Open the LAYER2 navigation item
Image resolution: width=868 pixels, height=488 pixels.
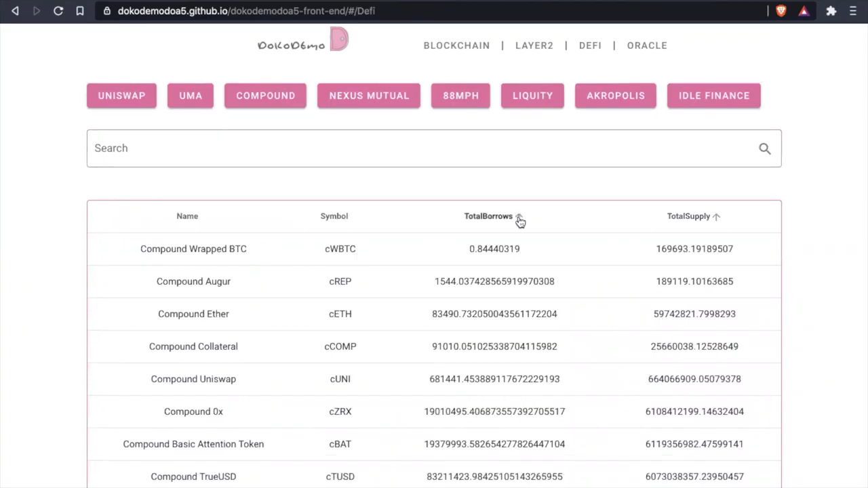pyautogui.click(x=534, y=45)
